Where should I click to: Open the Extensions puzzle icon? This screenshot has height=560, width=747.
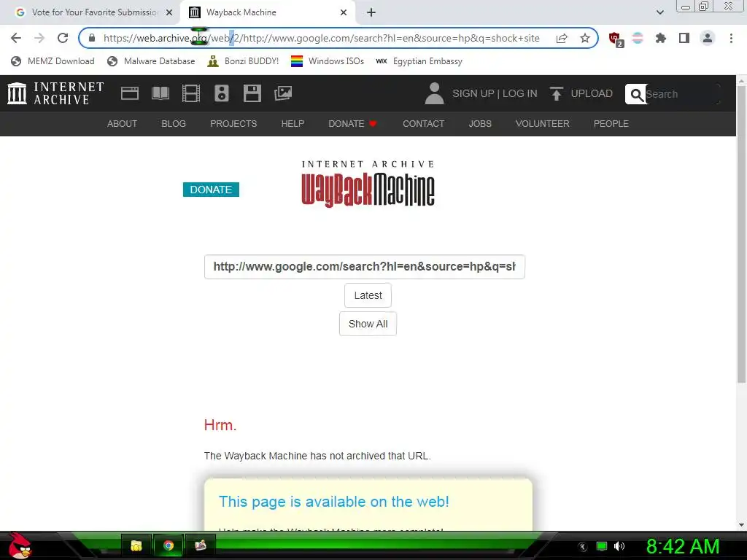661,38
